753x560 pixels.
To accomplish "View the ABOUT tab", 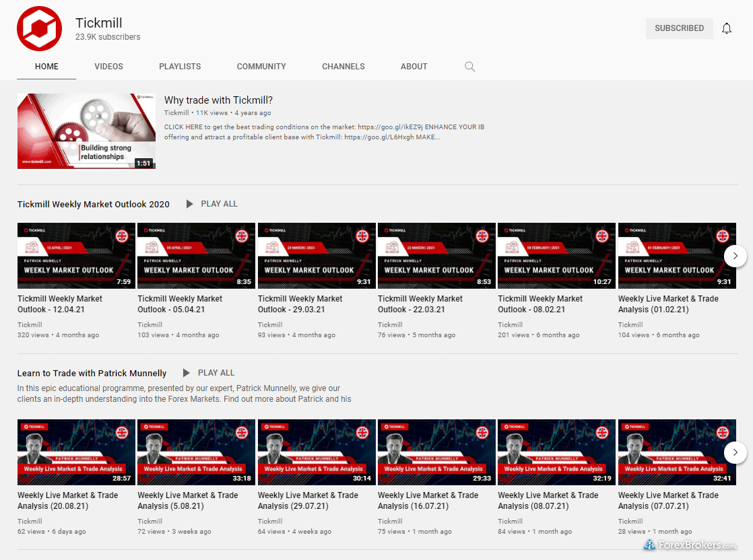I will pos(414,67).
